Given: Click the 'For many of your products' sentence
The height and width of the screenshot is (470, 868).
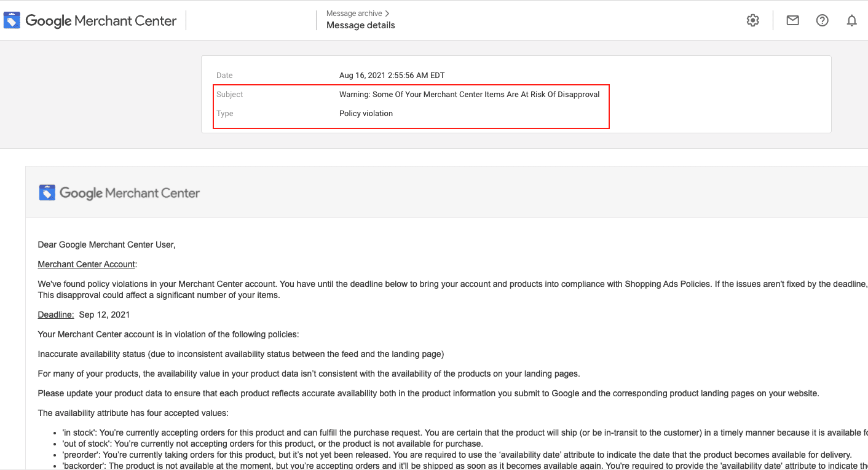Looking at the screenshot, I should point(309,374).
